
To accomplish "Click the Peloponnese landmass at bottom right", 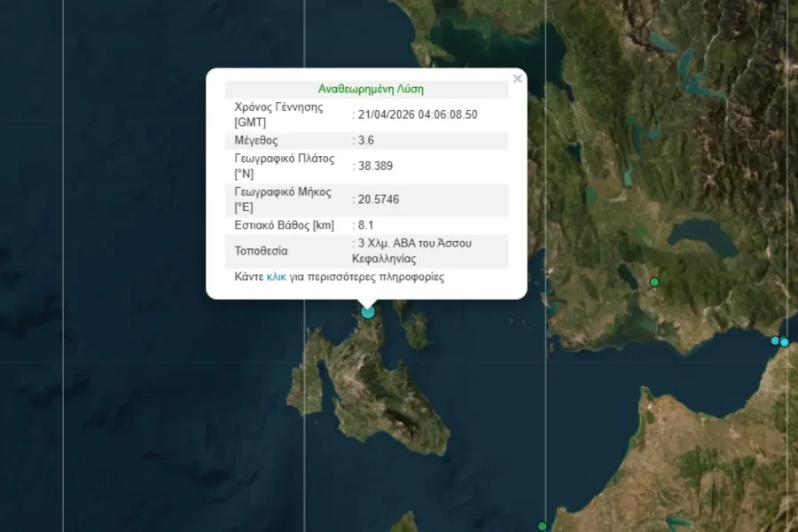I will (709, 461).
